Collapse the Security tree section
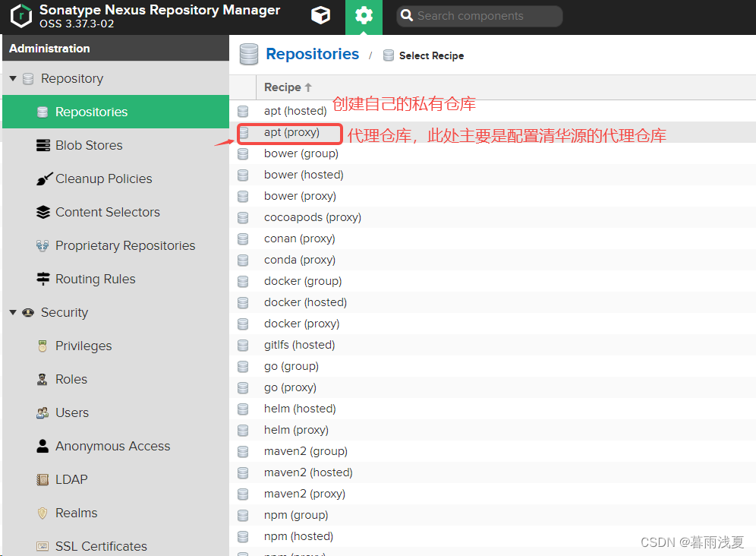Screen dimensions: 756x556 click(13, 313)
